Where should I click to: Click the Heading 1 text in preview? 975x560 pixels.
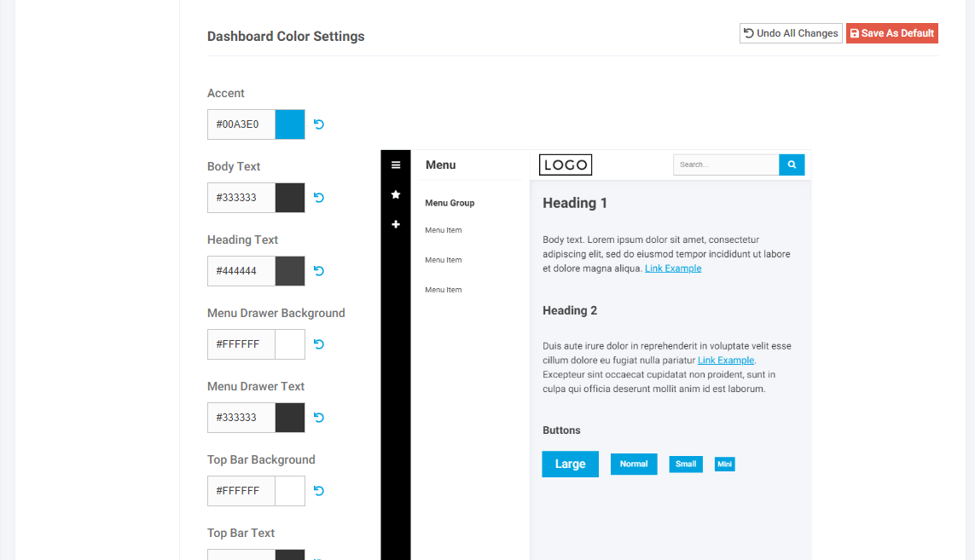tap(575, 203)
